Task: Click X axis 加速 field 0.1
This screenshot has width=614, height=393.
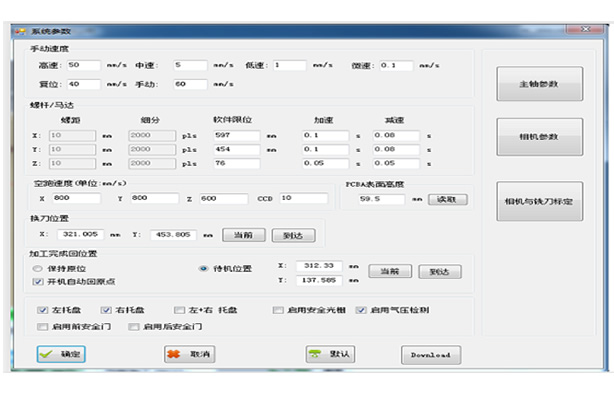Action: click(x=325, y=136)
